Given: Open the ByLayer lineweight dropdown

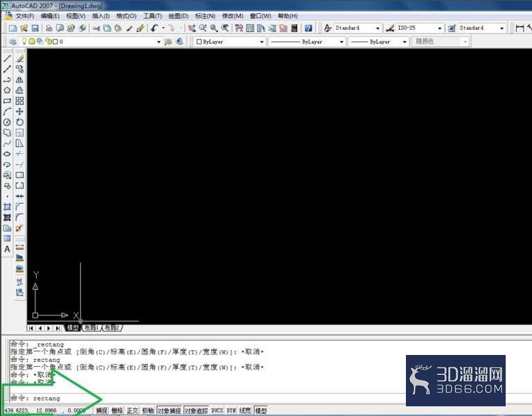Looking at the screenshot, I should (405, 42).
